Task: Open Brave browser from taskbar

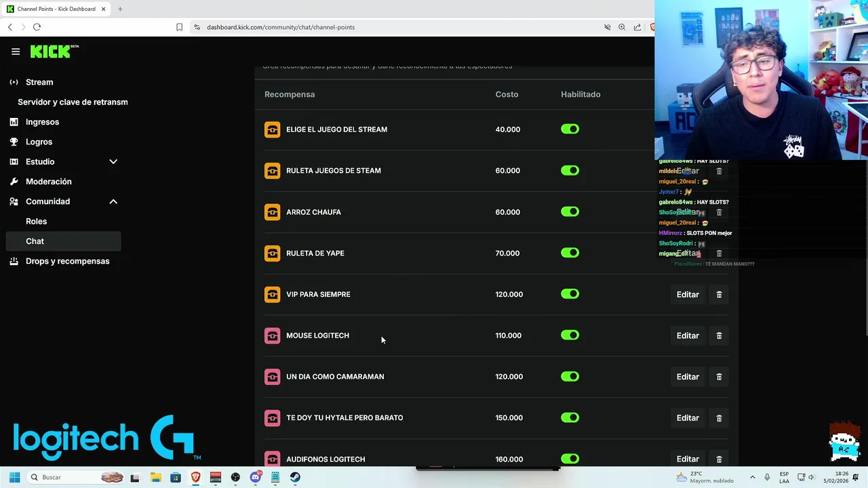Action: click(195, 477)
